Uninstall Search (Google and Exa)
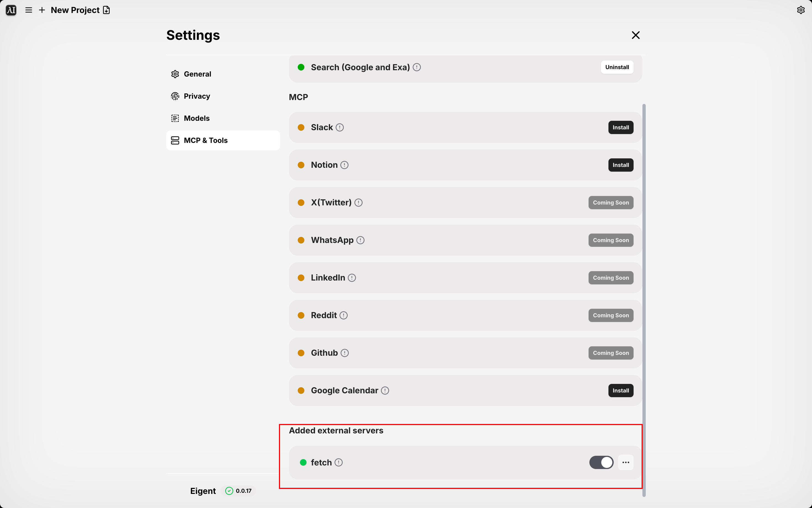This screenshot has width=812, height=508. click(617, 67)
